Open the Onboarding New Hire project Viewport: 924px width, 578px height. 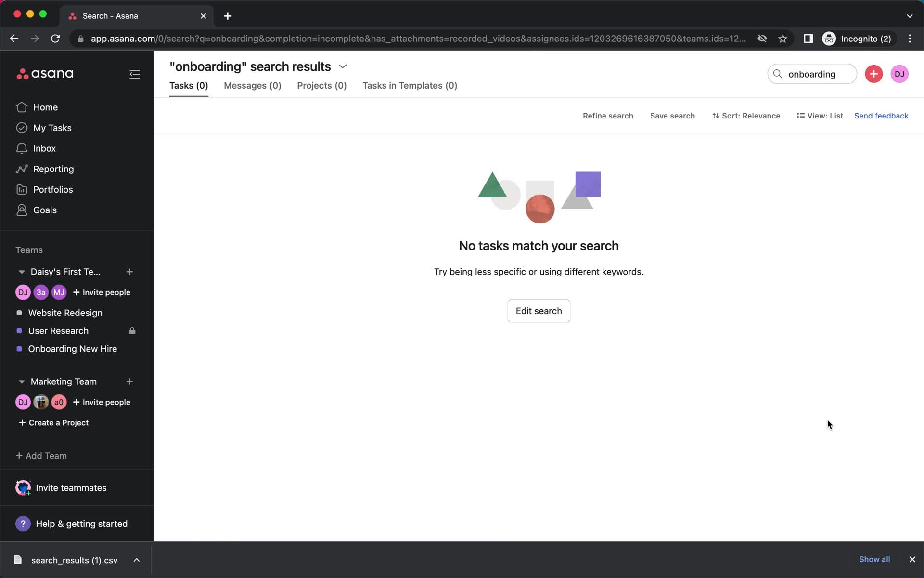(73, 348)
